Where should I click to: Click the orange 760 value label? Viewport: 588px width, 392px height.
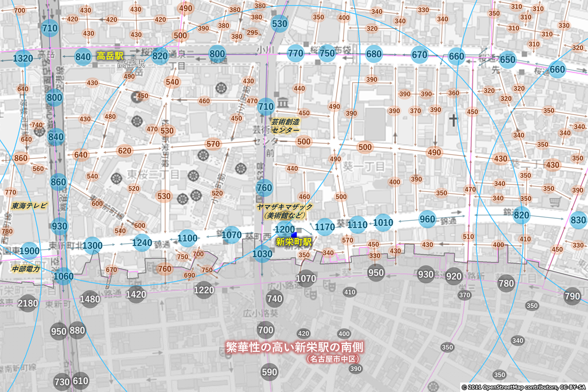[x=165, y=268]
